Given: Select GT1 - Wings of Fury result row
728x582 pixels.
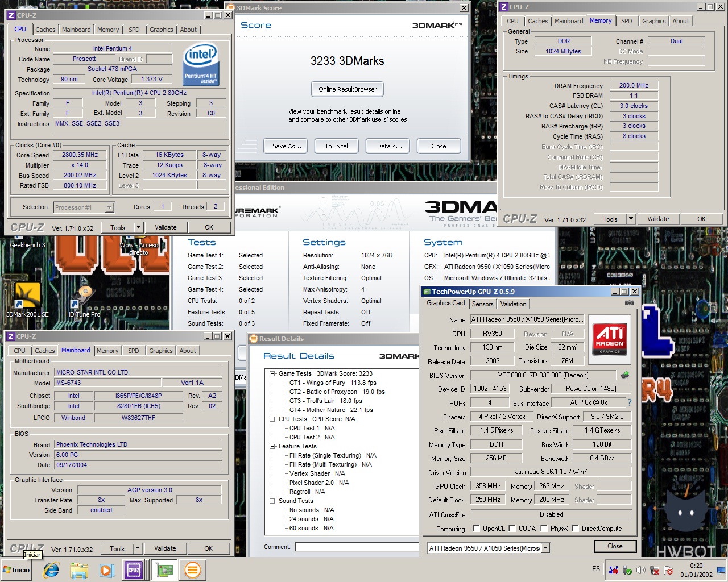Looking at the screenshot, I should pyautogui.click(x=333, y=383).
